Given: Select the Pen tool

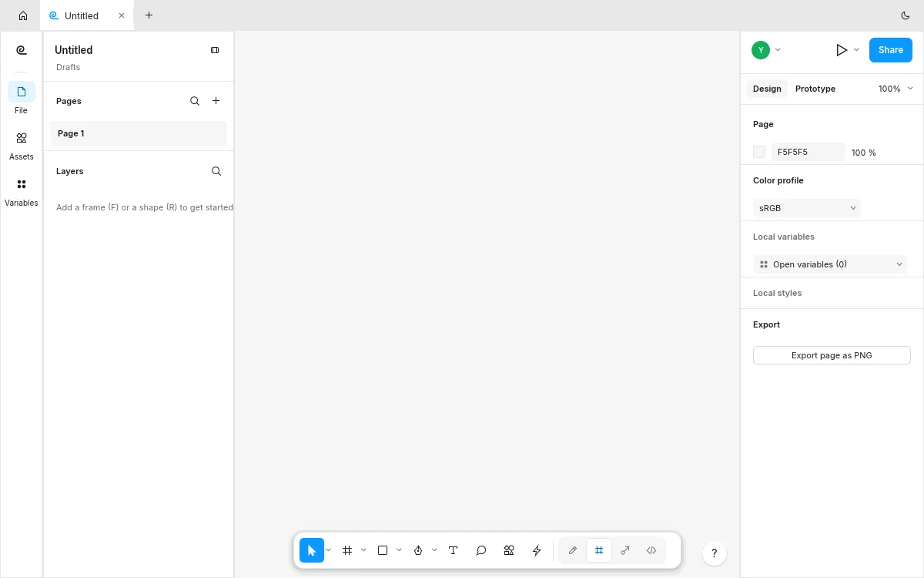Looking at the screenshot, I should coord(418,550).
